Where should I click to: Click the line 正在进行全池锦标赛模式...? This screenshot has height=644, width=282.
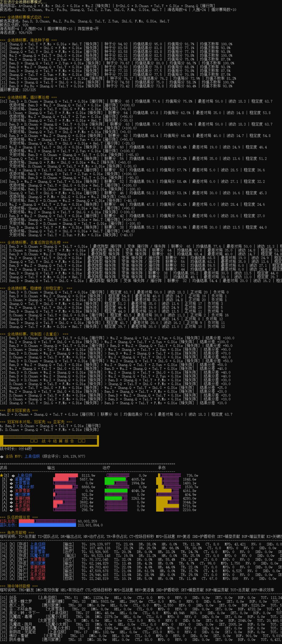tap(23, 2)
